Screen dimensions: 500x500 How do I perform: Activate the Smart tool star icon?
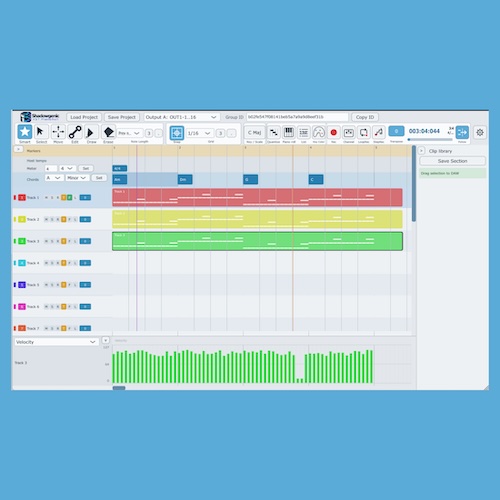(x=25, y=132)
